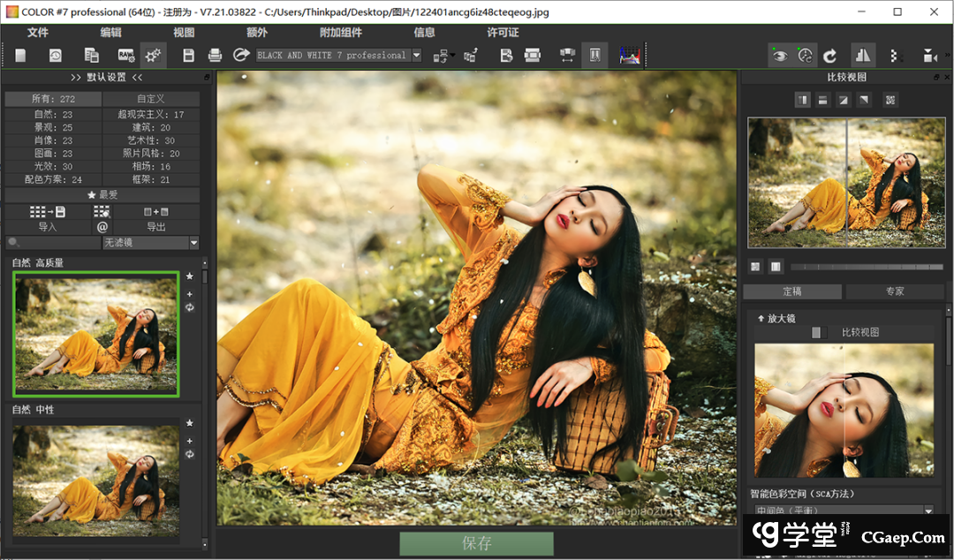
Task: Click the gears settings icon in toolbar
Action: click(x=153, y=56)
